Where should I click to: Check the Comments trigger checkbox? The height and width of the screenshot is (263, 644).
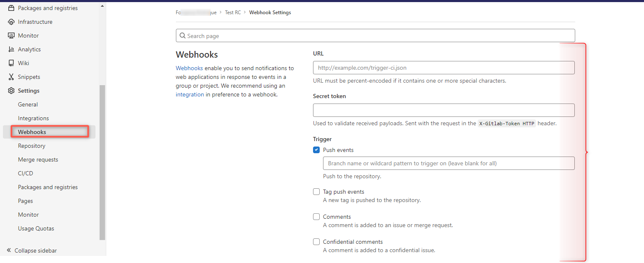(316, 217)
